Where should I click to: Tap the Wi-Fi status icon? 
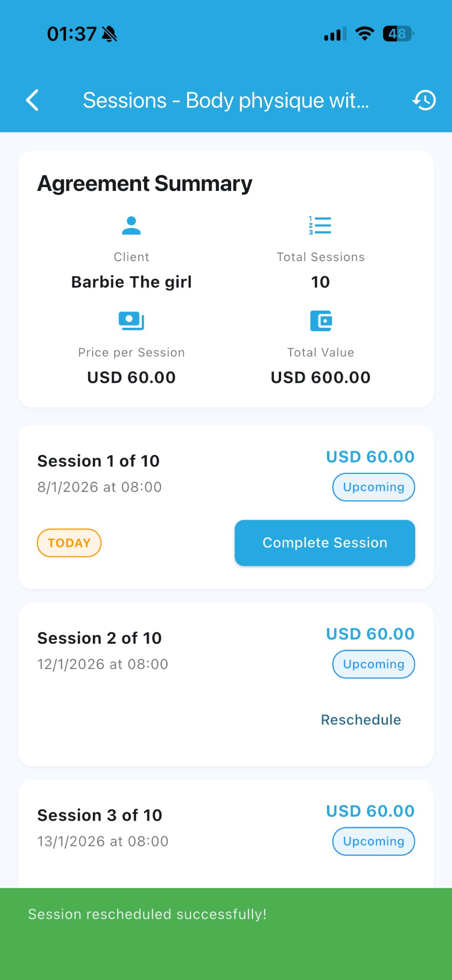364,34
